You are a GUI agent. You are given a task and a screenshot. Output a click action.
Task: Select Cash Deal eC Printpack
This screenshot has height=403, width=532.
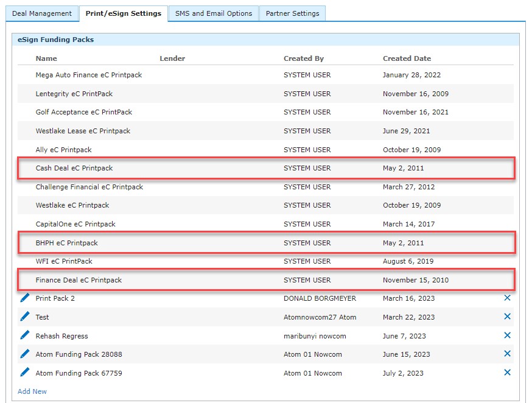click(x=265, y=168)
